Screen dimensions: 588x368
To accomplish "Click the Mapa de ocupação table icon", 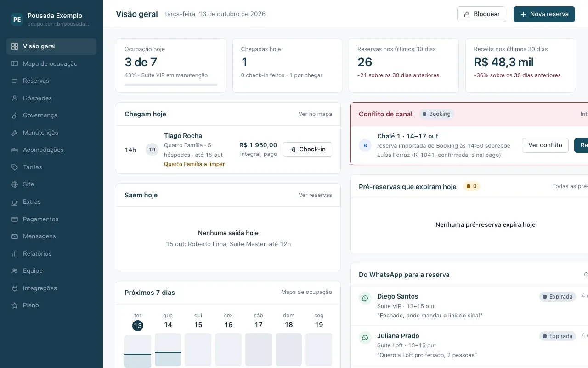I will (15, 63).
